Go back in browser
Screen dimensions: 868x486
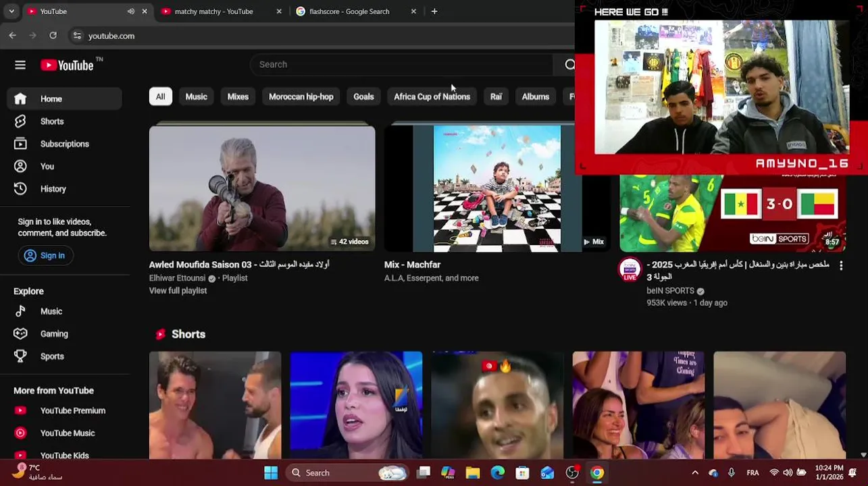tap(12, 35)
